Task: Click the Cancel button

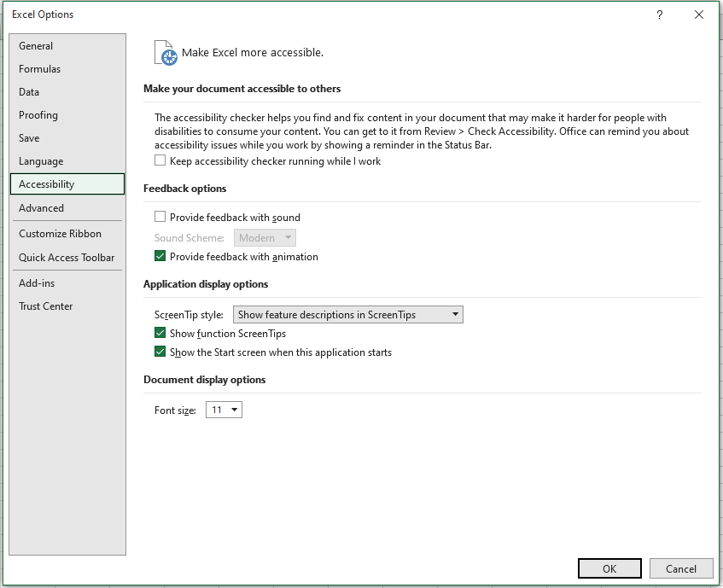Action: click(680, 568)
